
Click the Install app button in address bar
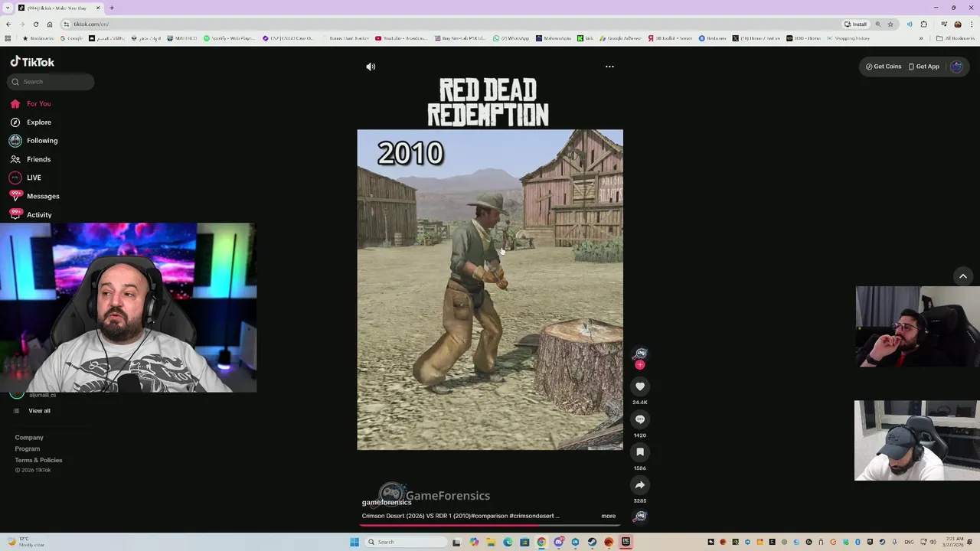pos(855,24)
